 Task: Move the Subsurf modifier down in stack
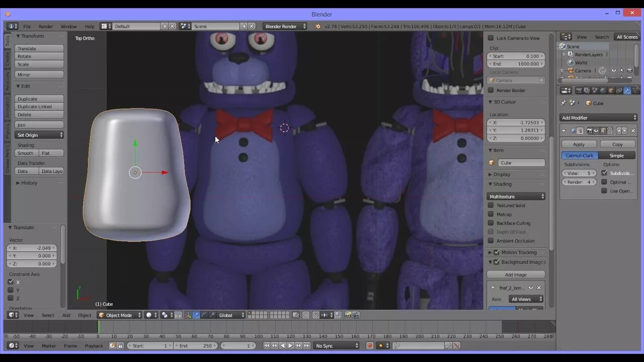pyautogui.click(x=624, y=131)
